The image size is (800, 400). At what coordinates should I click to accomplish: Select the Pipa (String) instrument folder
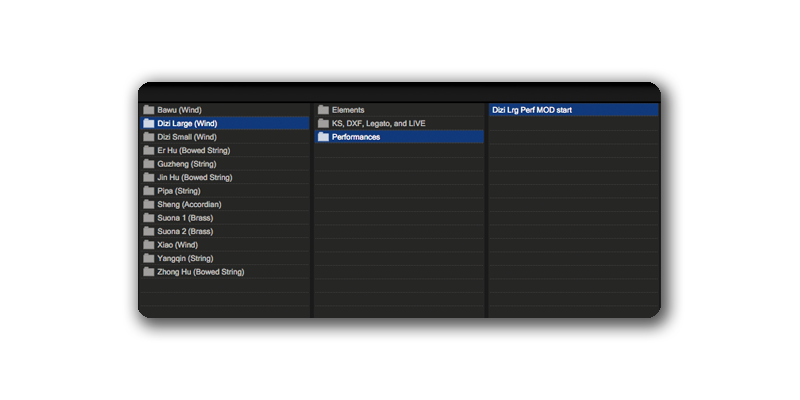179,191
